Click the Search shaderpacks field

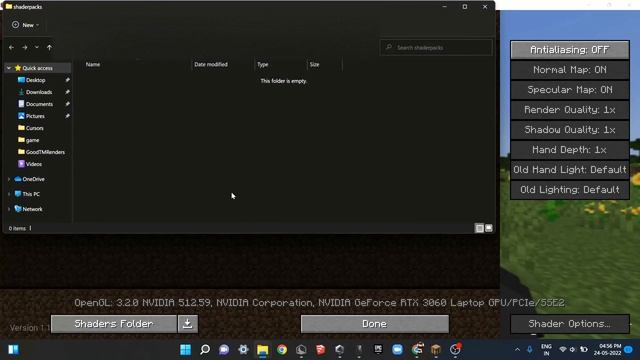click(436, 47)
